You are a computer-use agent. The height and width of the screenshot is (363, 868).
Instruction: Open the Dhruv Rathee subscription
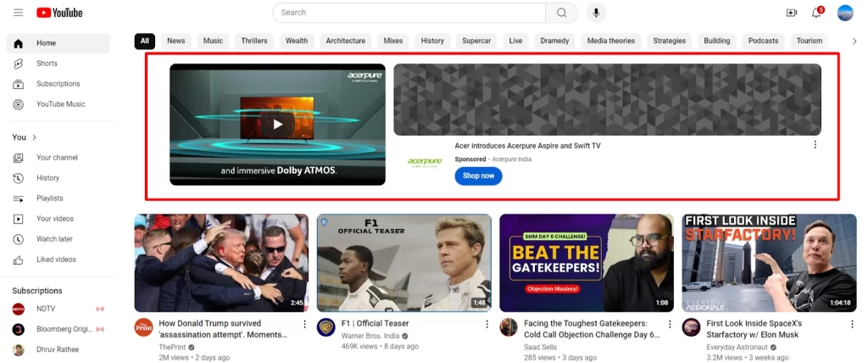(x=58, y=349)
